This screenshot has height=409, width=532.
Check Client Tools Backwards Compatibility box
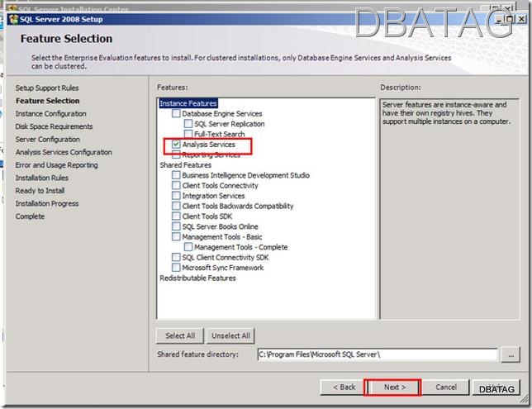[x=176, y=206]
